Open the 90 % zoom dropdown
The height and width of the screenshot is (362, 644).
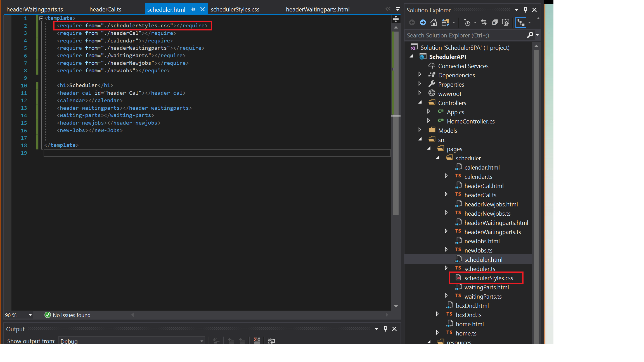tap(30, 315)
